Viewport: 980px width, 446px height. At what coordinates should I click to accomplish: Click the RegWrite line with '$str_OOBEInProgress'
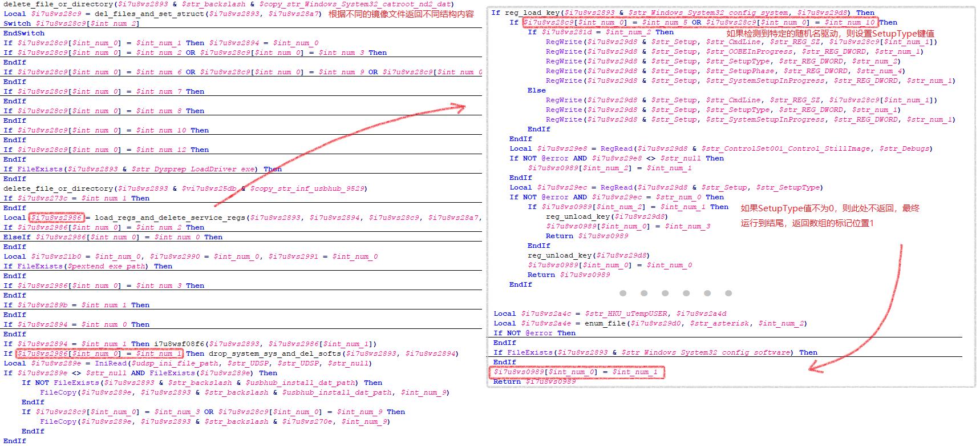(735, 51)
